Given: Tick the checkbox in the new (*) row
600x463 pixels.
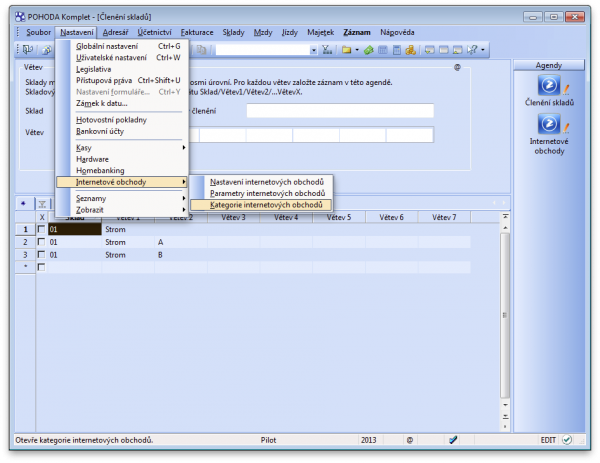Looking at the screenshot, I should 41,267.
